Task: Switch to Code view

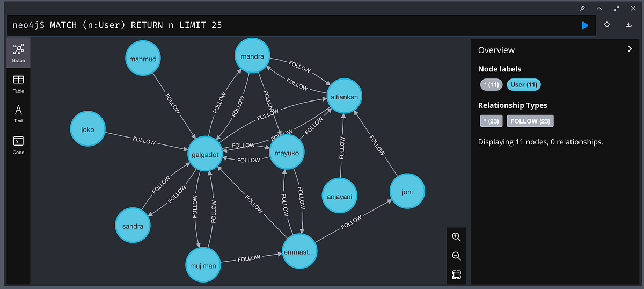Action: pyautogui.click(x=18, y=145)
